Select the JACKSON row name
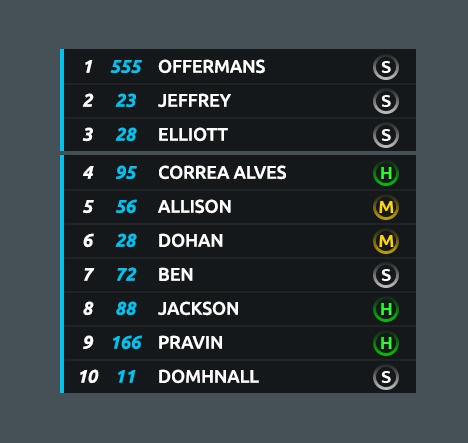Screen dimensions: 468x443 198,309
